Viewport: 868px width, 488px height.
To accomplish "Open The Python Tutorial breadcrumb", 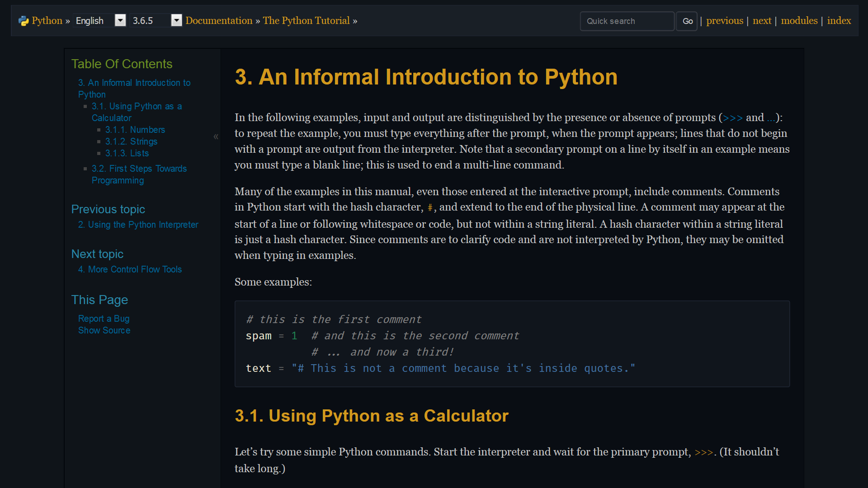I will [x=306, y=20].
